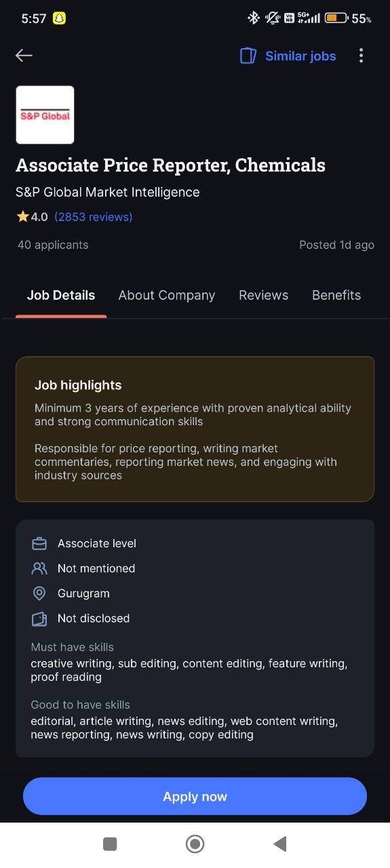Open the Similar jobs link
This screenshot has height=868, width=390.
[300, 56]
